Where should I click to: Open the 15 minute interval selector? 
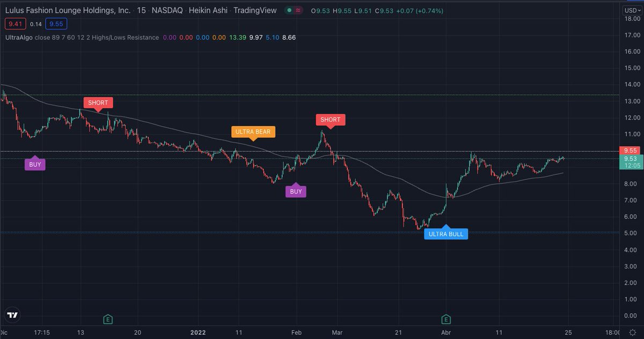[x=141, y=10]
